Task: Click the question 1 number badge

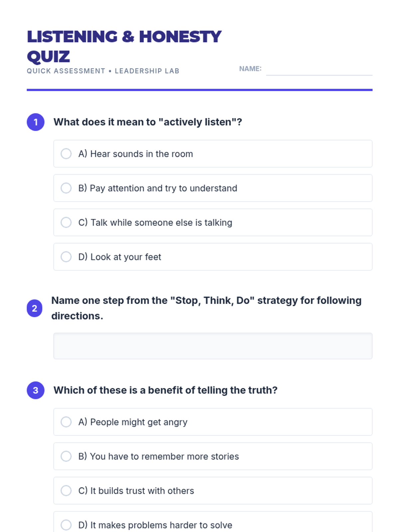Action: 36,122
